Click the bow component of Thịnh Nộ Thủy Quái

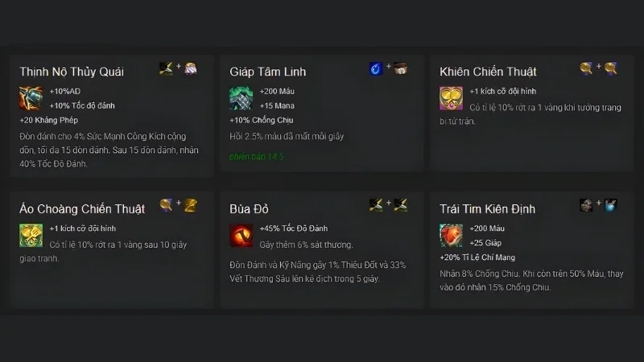point(166,68)
